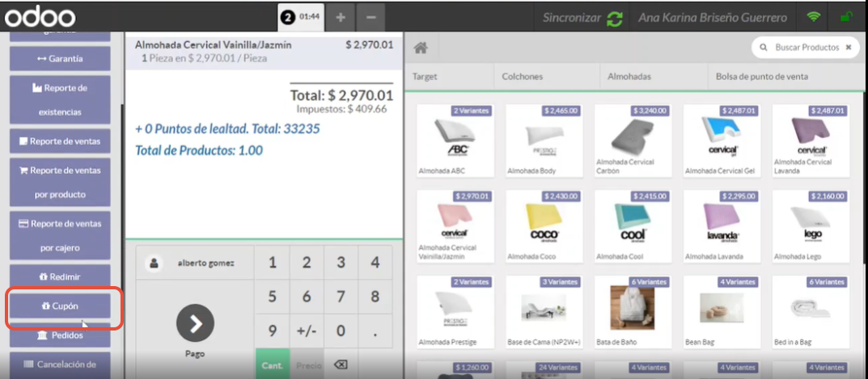Tap numpad key 9

272,331
